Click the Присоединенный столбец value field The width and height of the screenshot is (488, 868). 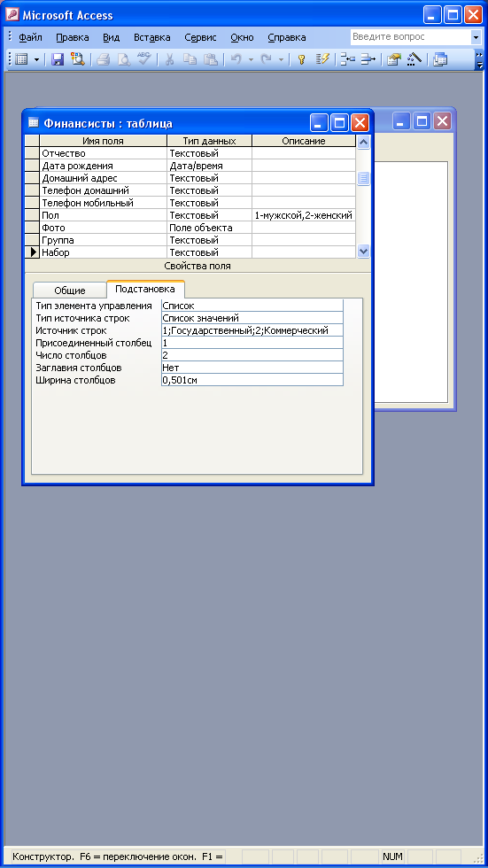point(252,343)
